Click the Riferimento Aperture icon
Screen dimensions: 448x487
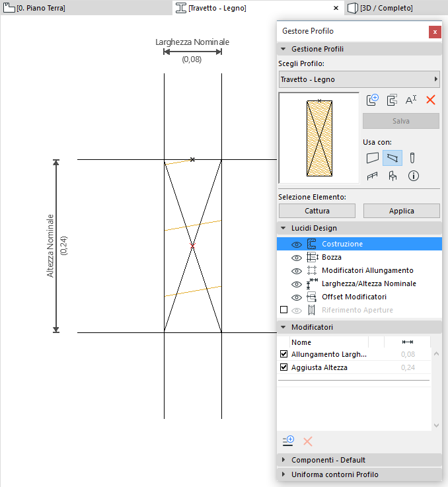[312, 310]
